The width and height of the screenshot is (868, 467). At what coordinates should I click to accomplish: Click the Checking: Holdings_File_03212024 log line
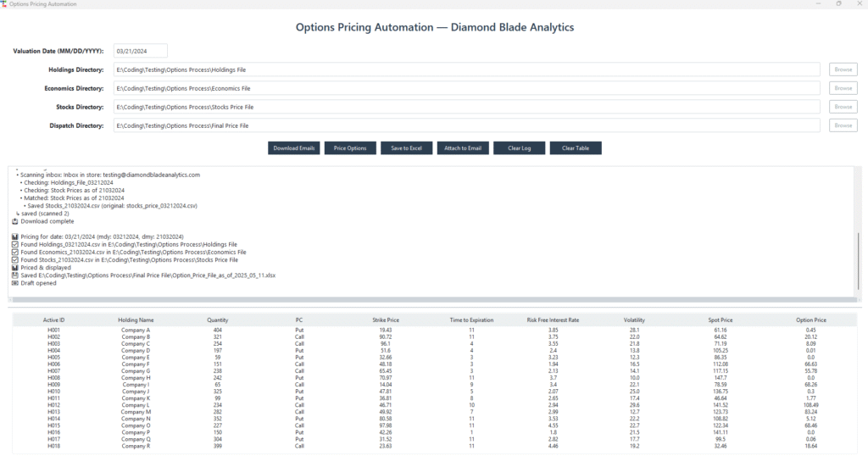pos(66,182)
